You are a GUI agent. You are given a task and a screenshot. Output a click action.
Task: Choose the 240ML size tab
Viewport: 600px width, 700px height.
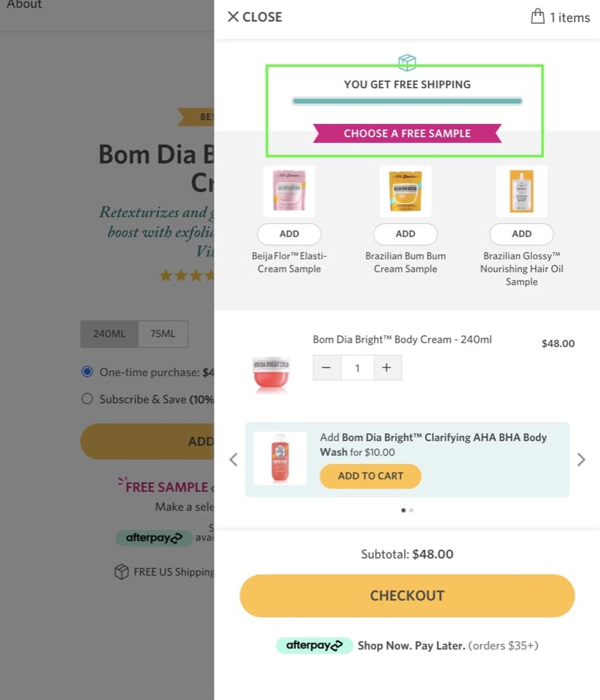[x=109, y=333]
